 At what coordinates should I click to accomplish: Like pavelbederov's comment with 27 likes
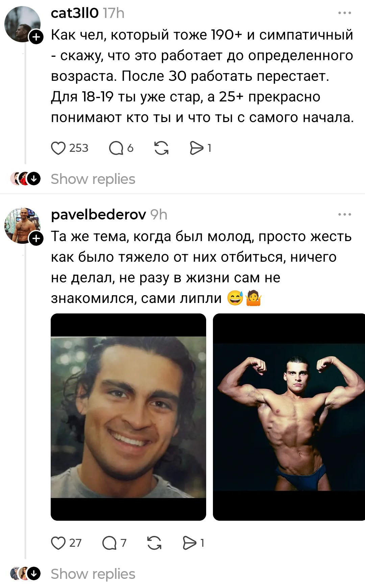[x=58, y=543]
